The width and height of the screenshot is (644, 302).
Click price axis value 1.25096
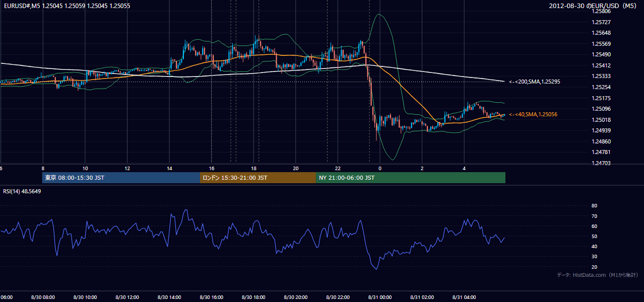click(x=601, y=109)
